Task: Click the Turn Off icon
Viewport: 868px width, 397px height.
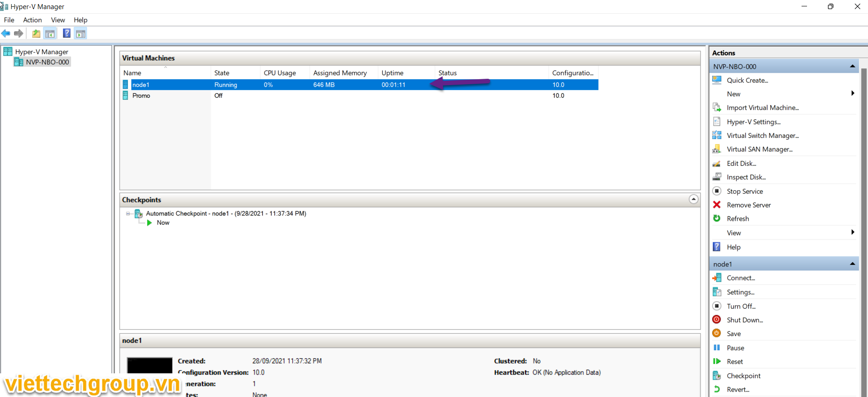Action: click(717, 306)
